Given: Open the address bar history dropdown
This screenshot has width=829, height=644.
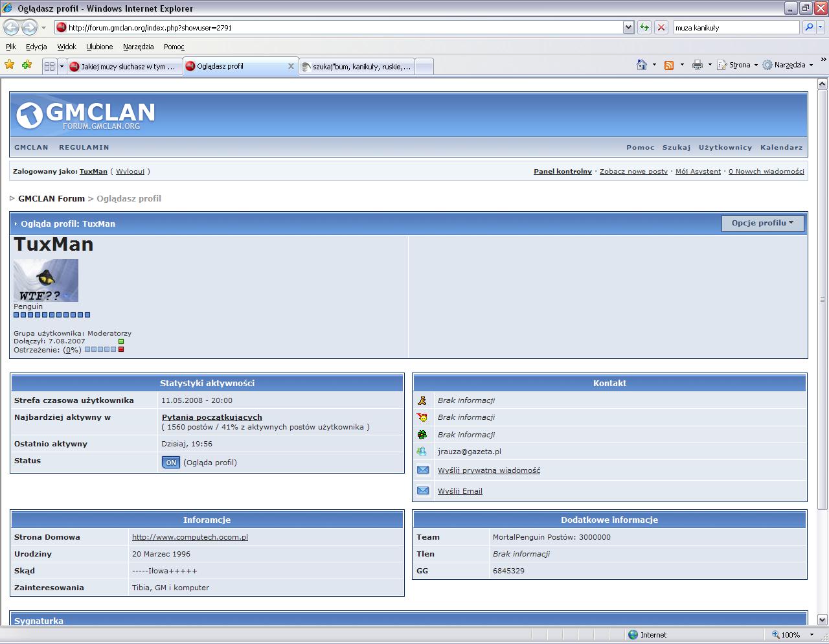Looking at the screenshot, I should click(628, 27).
